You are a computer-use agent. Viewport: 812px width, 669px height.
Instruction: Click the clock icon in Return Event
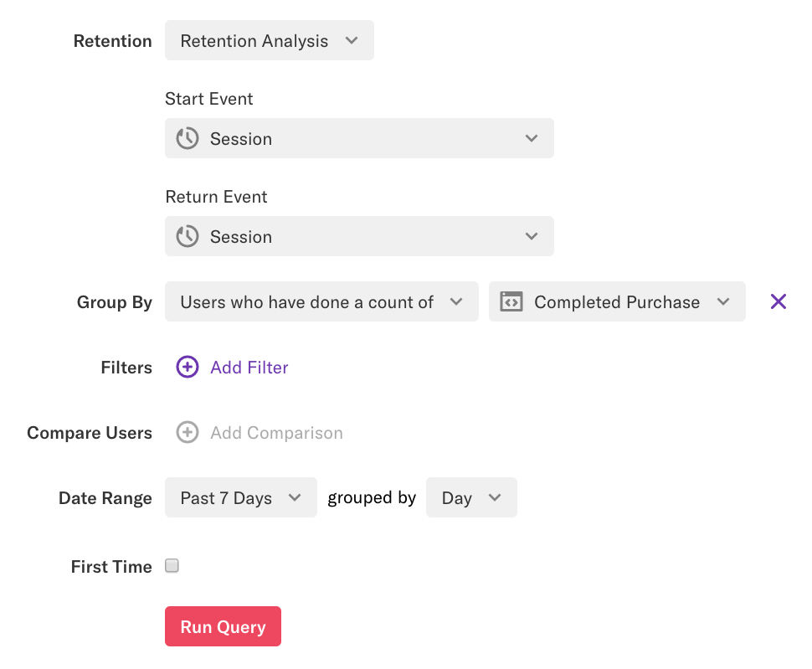188,237
